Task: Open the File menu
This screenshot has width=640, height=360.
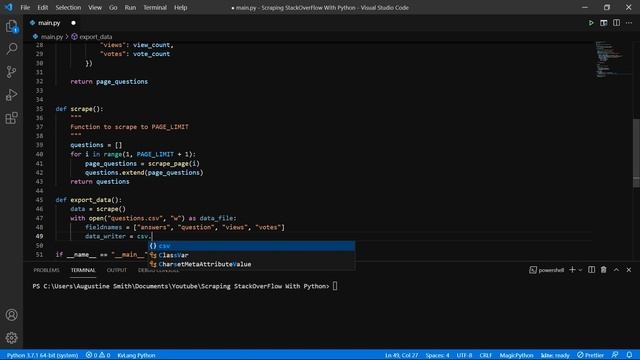Action: click(x=25, y=7)
